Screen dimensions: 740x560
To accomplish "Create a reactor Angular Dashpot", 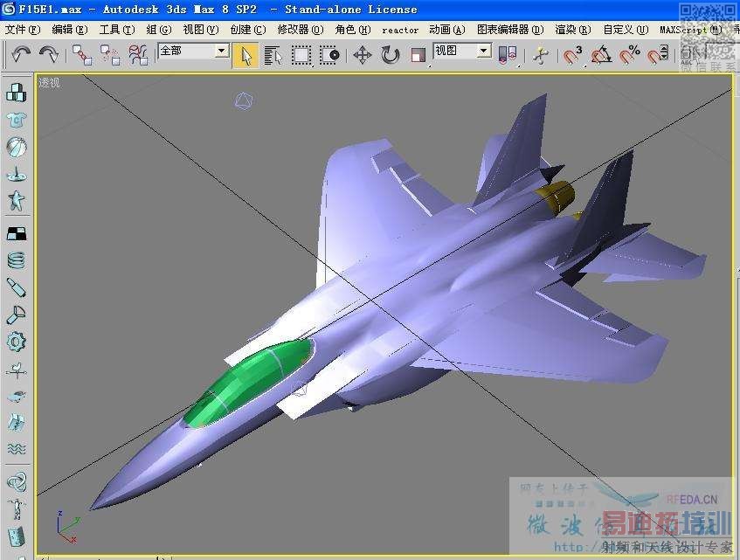I will click(16, 315).
